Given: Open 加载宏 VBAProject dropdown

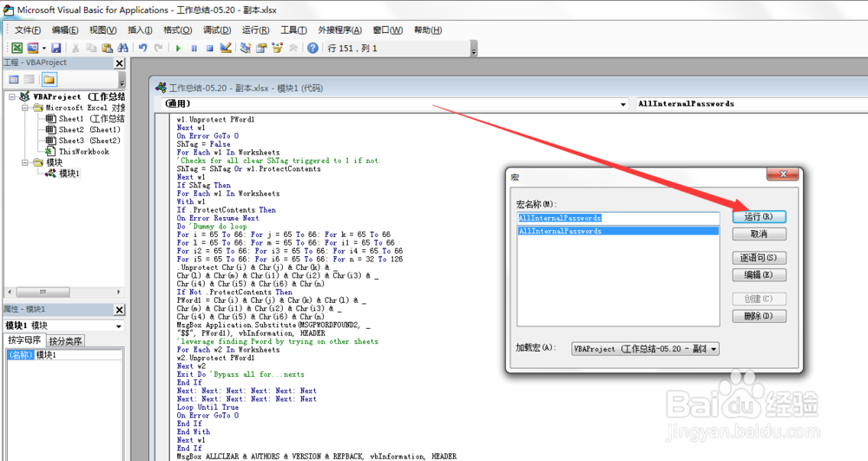Looking at the screenshot, I should pyautogui.click(x=646, y=349).
